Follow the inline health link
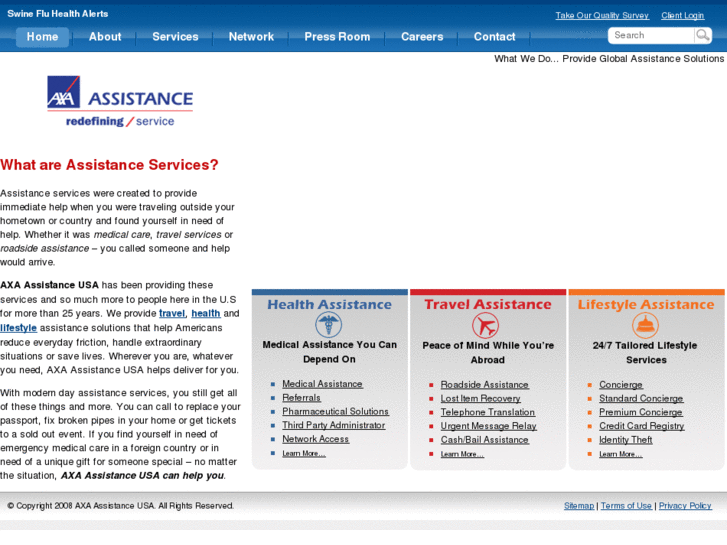 coord(206,314)
